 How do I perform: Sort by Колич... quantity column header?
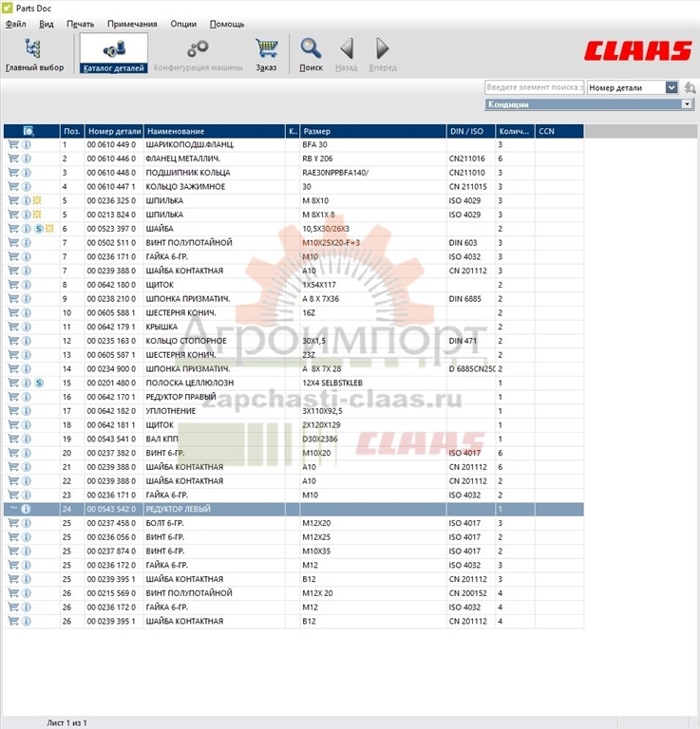[515, 131]
